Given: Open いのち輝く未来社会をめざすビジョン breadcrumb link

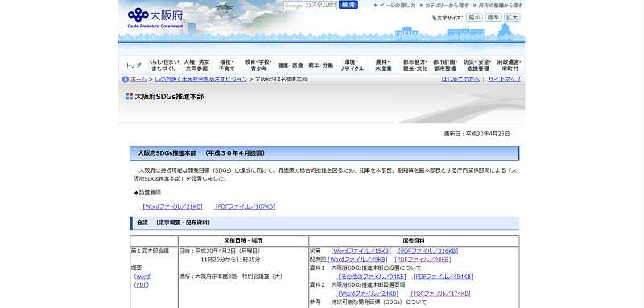Looking at the screenshot, I should 200,79.
